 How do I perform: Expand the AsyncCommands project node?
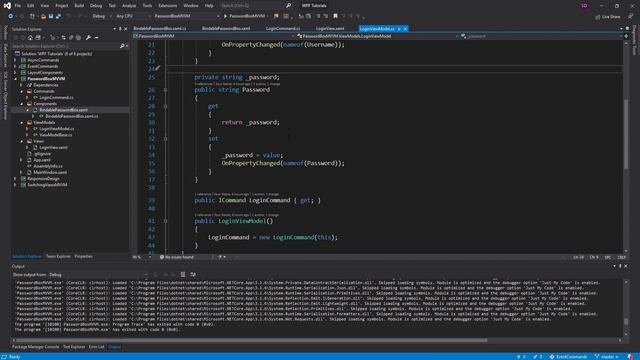click(x=16, y=60)
